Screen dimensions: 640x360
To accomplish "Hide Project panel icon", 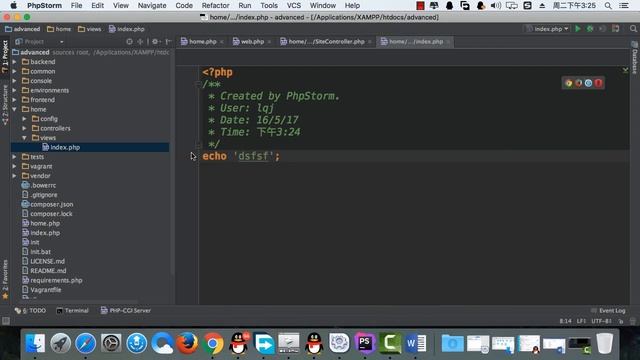I will coord(168,42).
